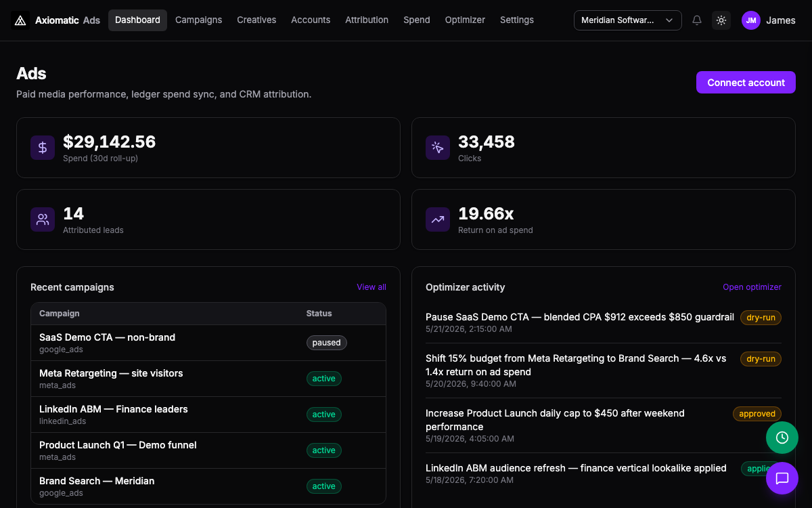812x508 pixels.
Task: Open the Optimizer tab
Action: coord(465,20)
